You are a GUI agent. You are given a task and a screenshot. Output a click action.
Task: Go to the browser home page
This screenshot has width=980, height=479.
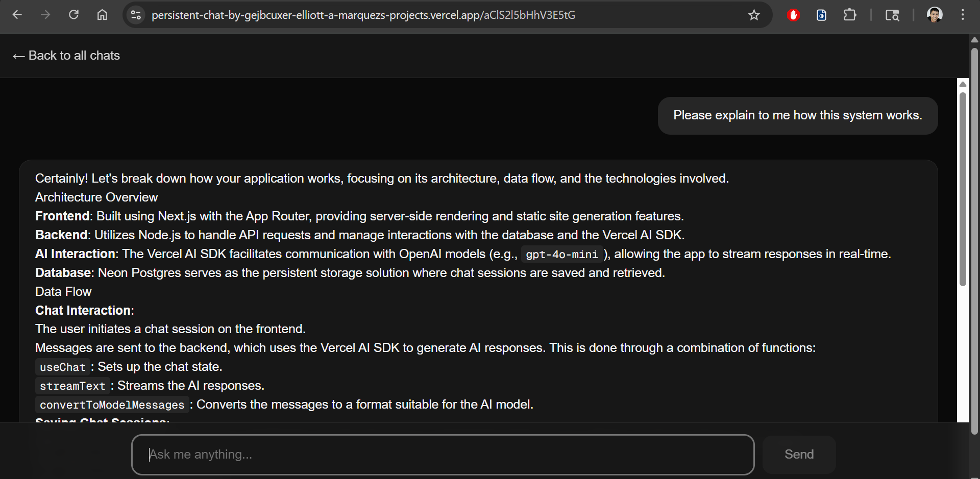(102, 15)
